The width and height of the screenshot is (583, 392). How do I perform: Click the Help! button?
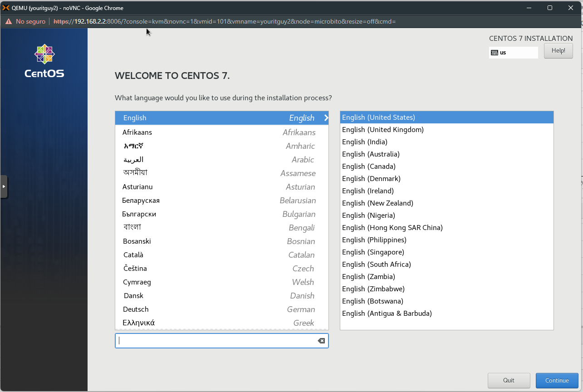point(558,50)
